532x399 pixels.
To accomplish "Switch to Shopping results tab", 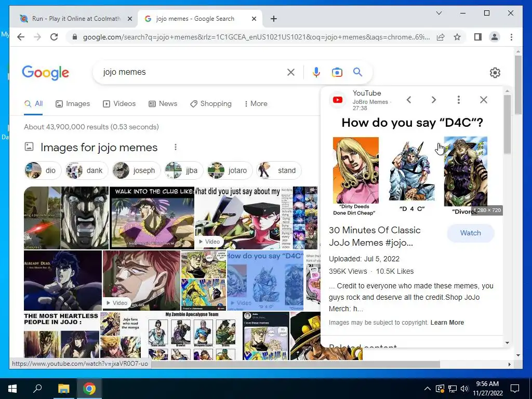I will click(x=211, y=103).
